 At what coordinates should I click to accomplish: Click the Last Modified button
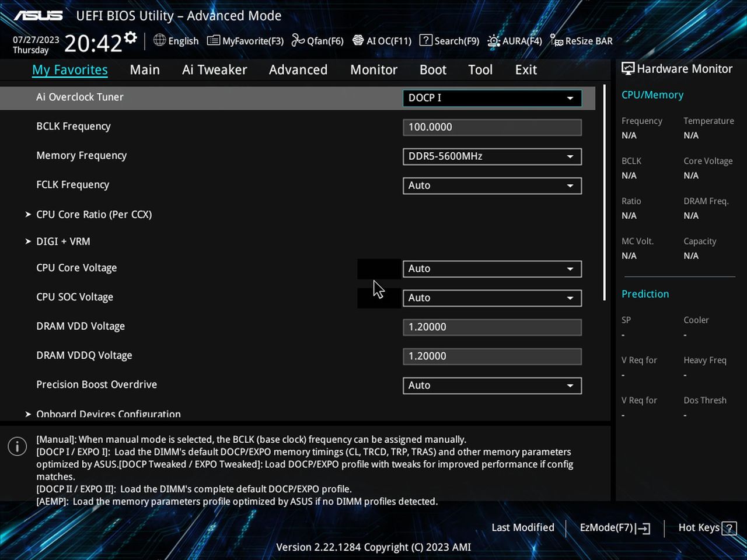523,527
